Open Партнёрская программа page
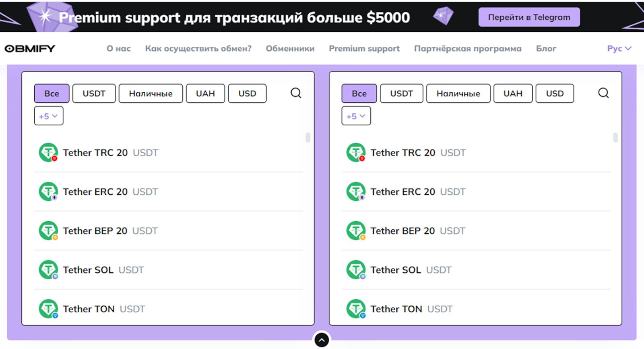 click(x=468, y=48)
